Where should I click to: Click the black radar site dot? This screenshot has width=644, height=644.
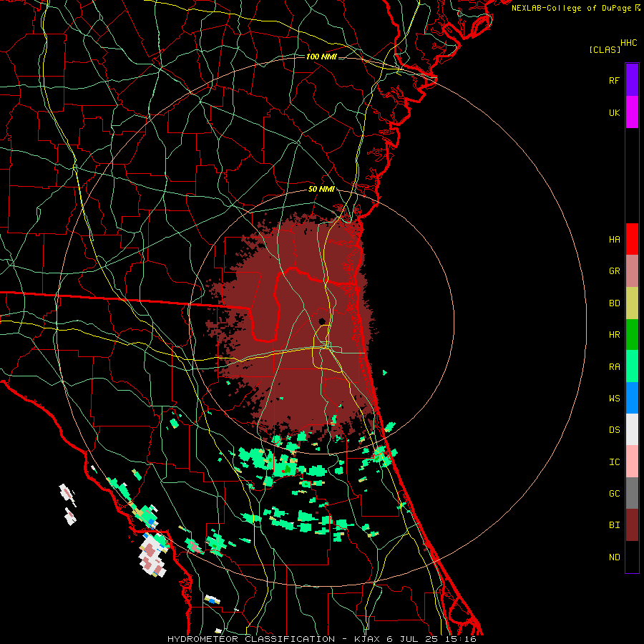click(322, 321)
